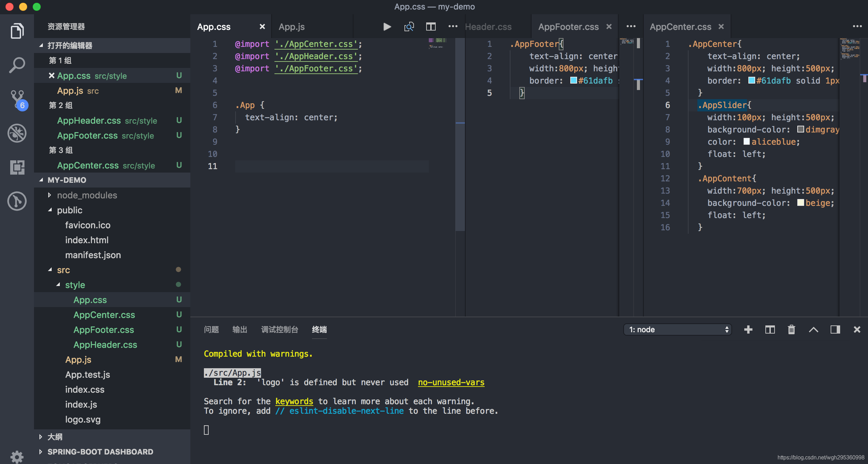
Task: Open more actions for third editor group
Action: [857, 26]
